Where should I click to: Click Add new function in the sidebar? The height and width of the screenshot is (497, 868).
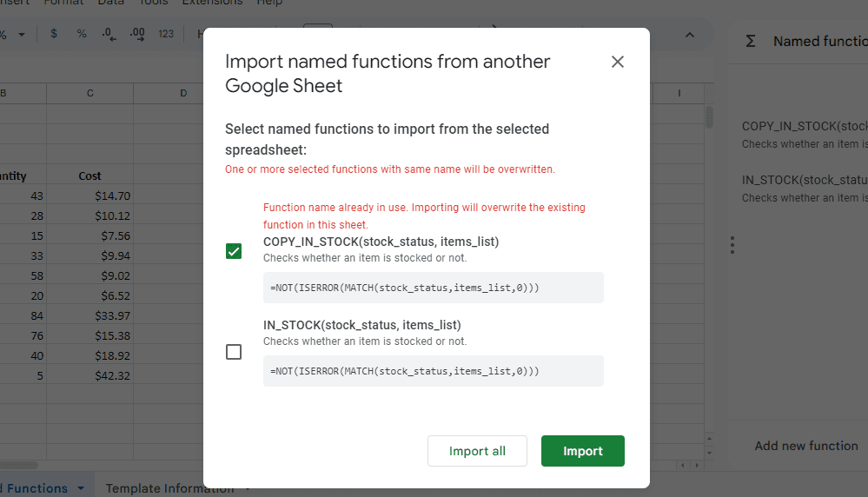pyautogui.click(x=805, y=446)
